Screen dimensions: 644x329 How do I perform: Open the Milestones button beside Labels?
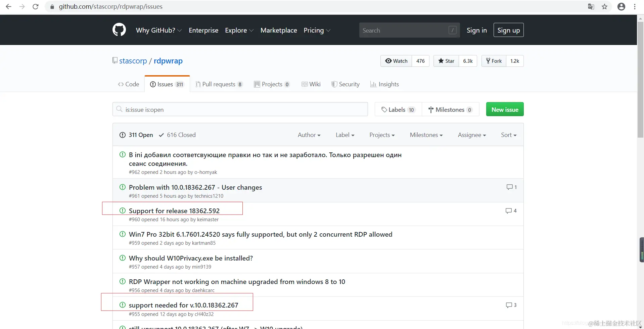[451, 109]
